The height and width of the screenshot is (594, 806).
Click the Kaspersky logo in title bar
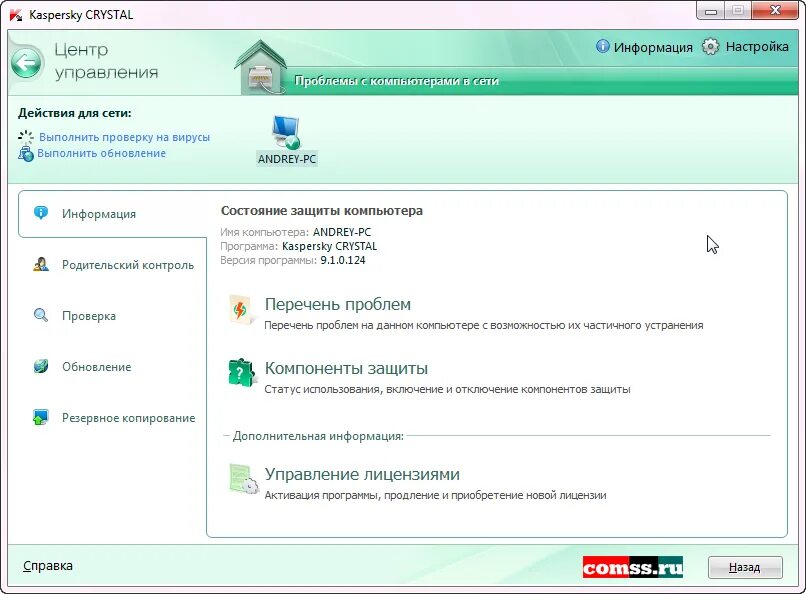(x=16, y=14)
